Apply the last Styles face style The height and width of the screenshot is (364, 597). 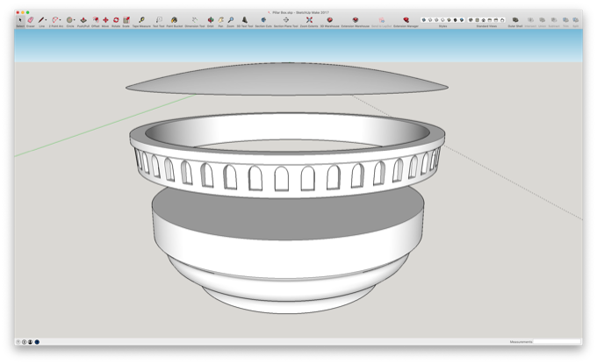462,20
